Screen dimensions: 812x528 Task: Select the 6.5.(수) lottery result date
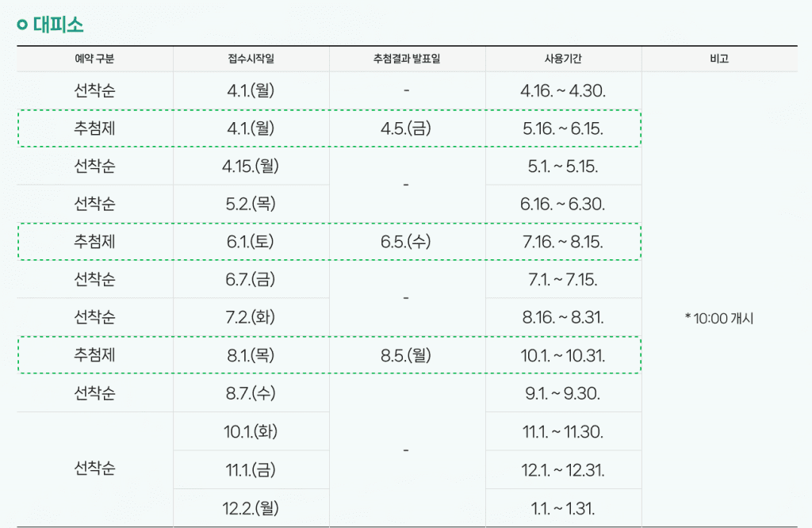pyautogui.click(x=406, y=242)
